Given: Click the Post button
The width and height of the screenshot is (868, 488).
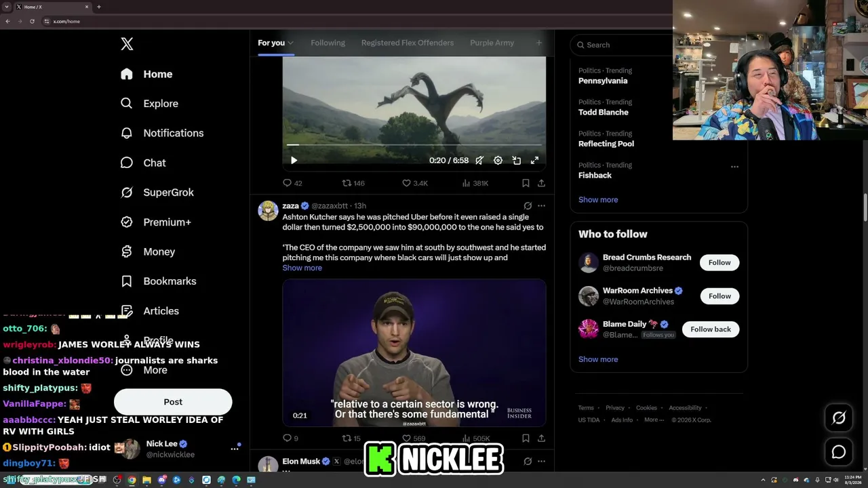Looking at the screenshot, I should coord(173,402).
